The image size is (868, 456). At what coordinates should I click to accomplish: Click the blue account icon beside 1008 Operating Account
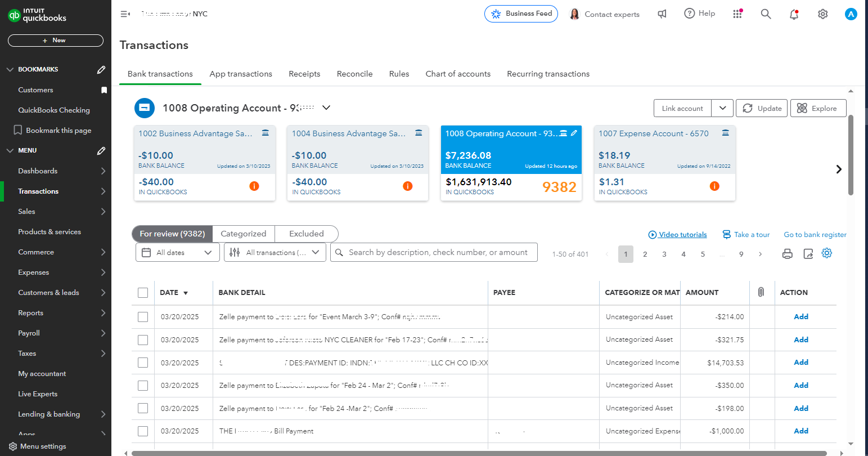click(145, 108)
